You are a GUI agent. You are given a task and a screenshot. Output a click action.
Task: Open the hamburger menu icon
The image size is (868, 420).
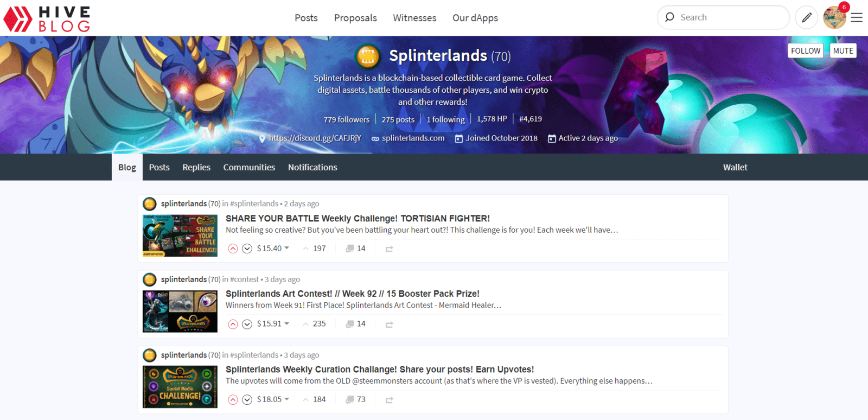(x=857, y=18)
